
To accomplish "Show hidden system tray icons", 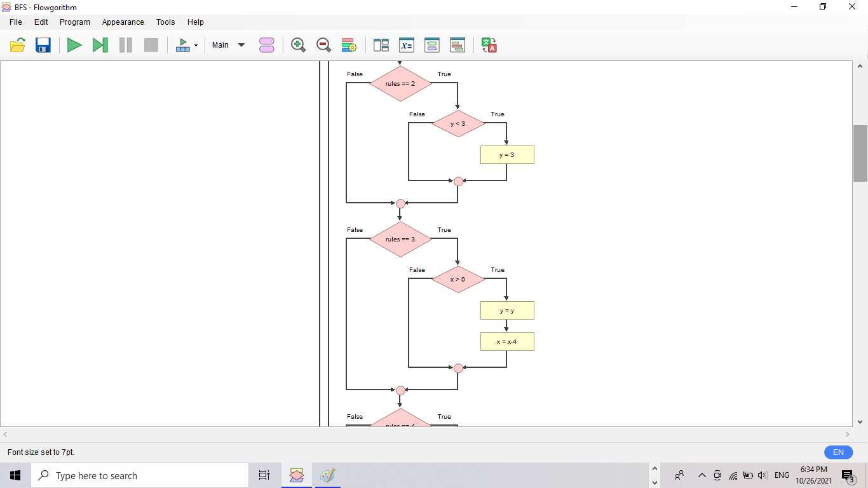I will pos(702,475).
